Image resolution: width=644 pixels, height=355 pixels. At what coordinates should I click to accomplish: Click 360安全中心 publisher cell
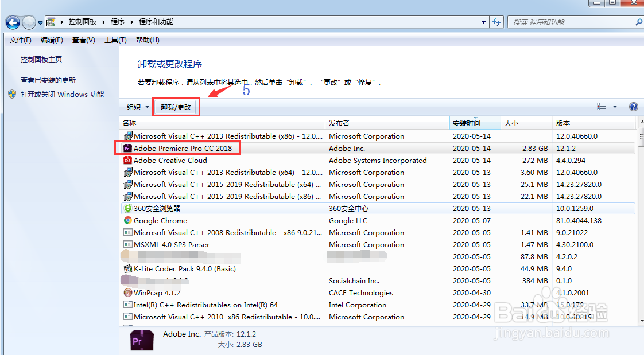click(348, 209)
